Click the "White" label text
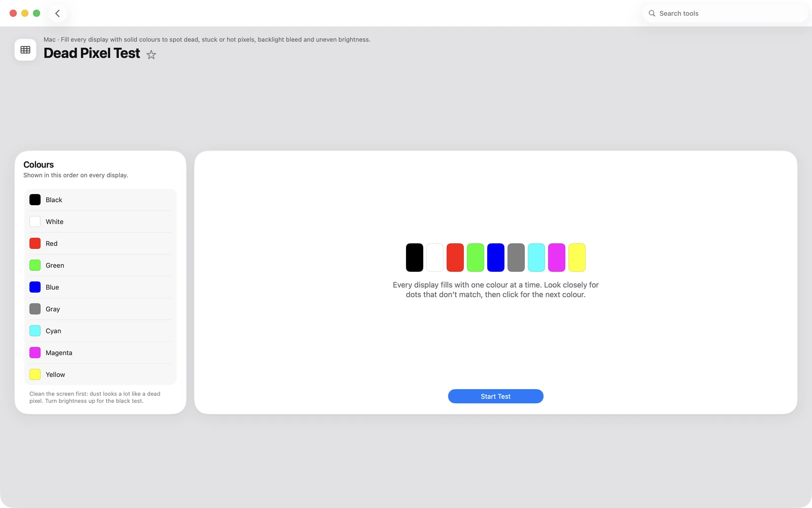 click(x=54, y=221)
